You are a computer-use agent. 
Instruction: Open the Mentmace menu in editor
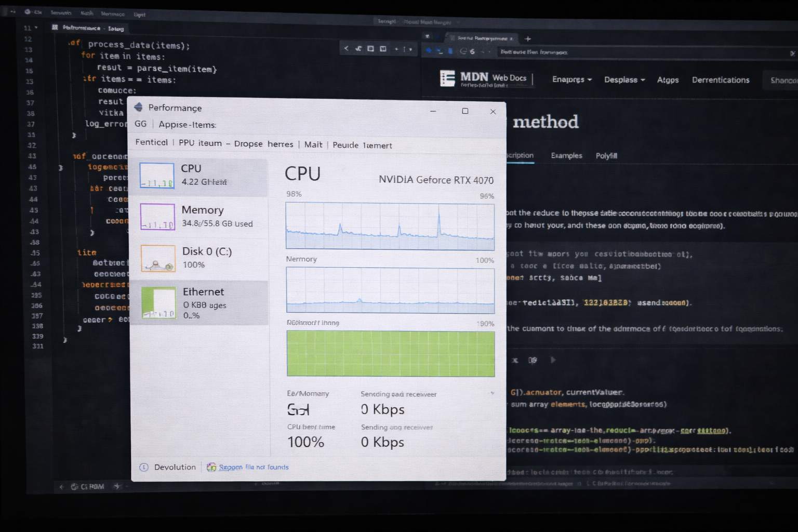113,14
